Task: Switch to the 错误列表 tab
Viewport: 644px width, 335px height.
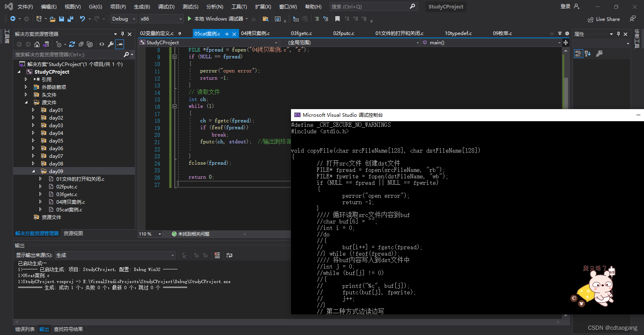Action: (25, 329)
